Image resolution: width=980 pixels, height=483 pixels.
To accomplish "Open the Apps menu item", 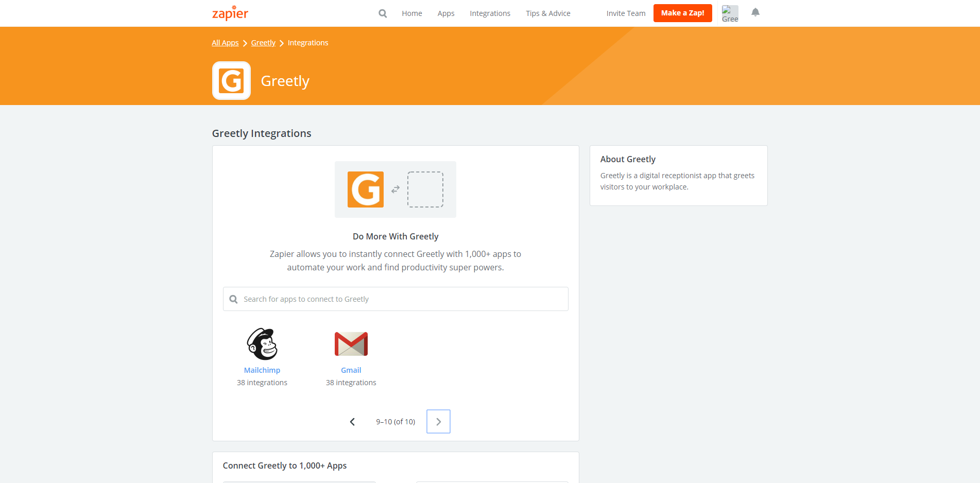I will point(446,13).
